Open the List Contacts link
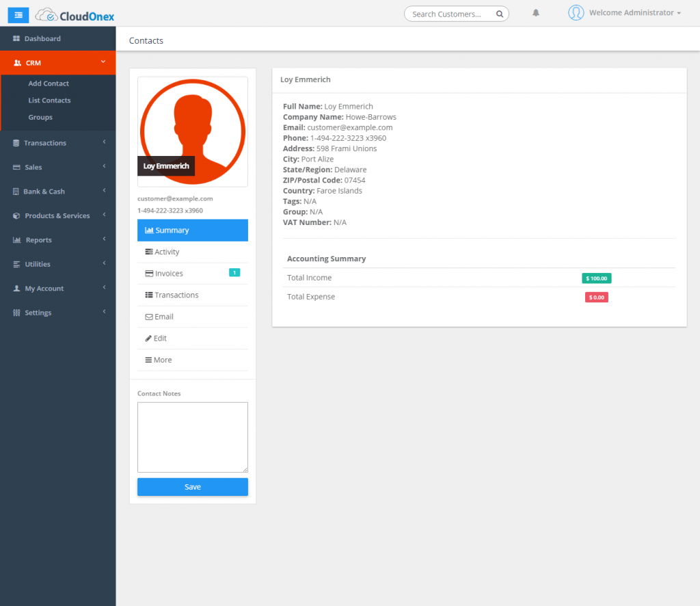The image size is (700, 606). point(49,101)
